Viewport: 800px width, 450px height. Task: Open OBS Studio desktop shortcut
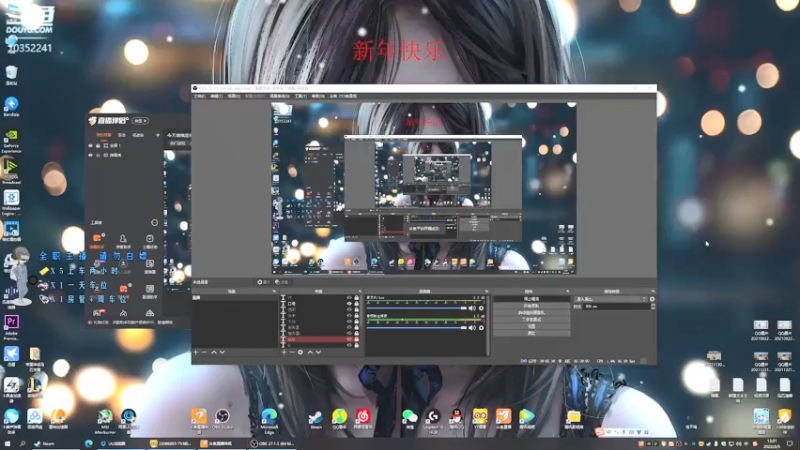[x=222, y=419]
